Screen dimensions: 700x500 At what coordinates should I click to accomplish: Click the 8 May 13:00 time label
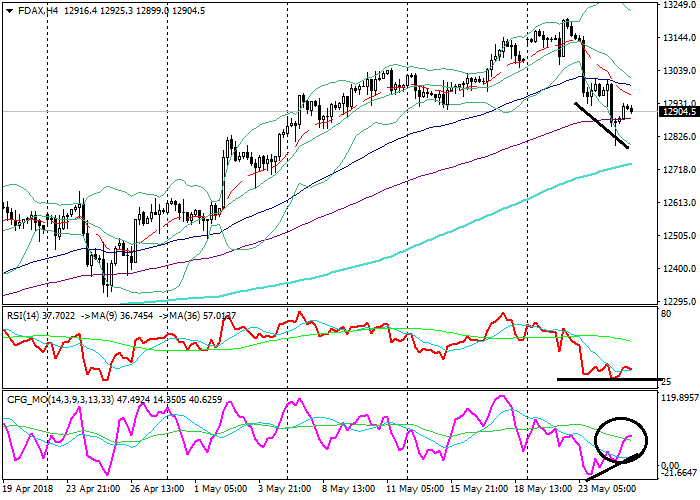[350, 490]
